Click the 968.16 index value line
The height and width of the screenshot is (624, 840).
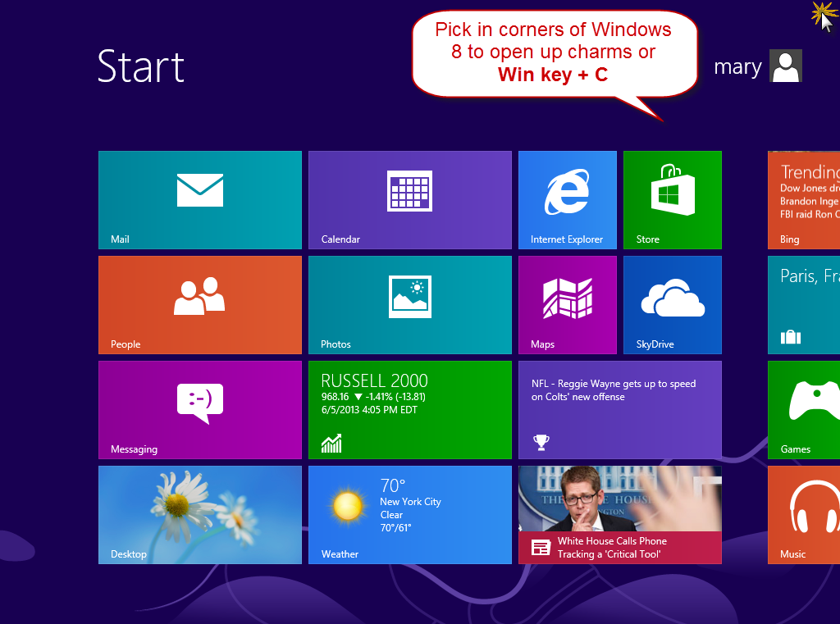coord(373,397)
